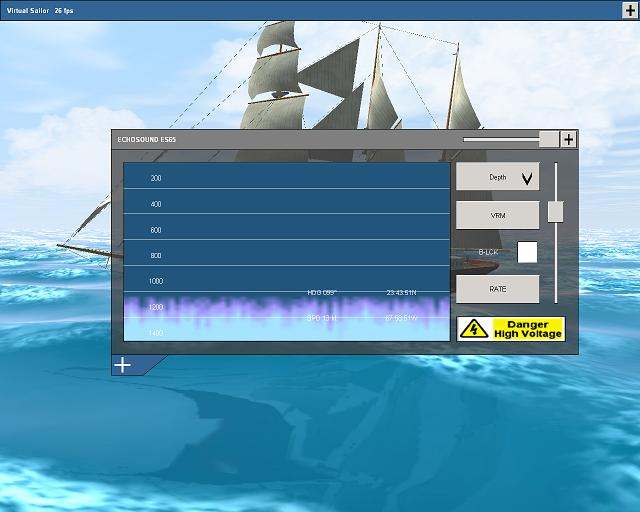The width and height of the screenshot is (640, 512).
Task: Click the down chevron on the Depth button
Action: coord(527,178)
